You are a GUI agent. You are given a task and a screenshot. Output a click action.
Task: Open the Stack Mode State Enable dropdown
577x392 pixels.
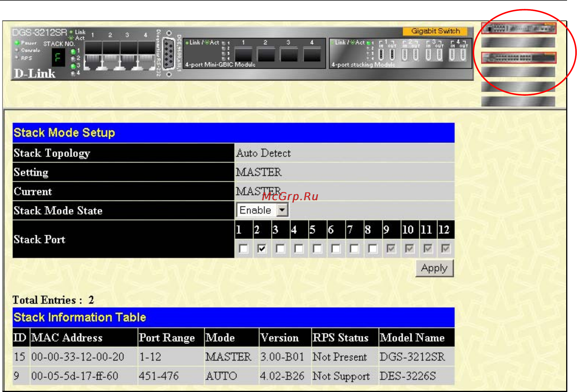[x=262, y=210]
